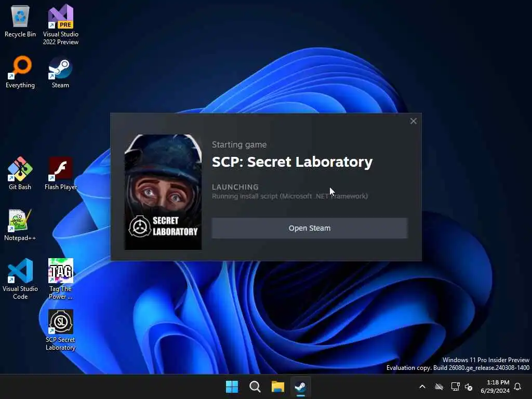Select SCP Secret Laboratory desktop shortcut

coord(60,330)
